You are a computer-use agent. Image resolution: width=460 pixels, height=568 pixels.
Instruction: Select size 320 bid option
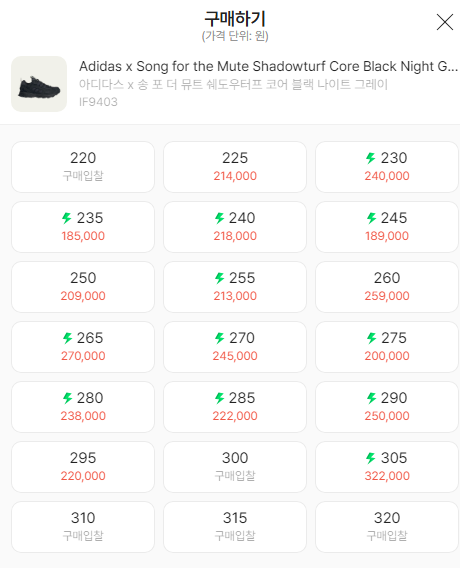(x=387, y=527)
